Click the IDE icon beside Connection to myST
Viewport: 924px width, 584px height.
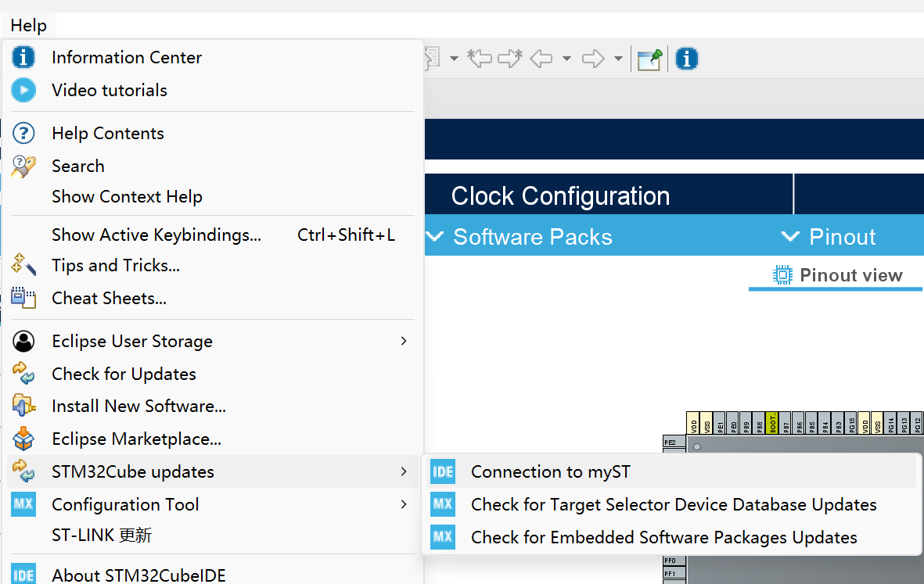coord(443,471)
